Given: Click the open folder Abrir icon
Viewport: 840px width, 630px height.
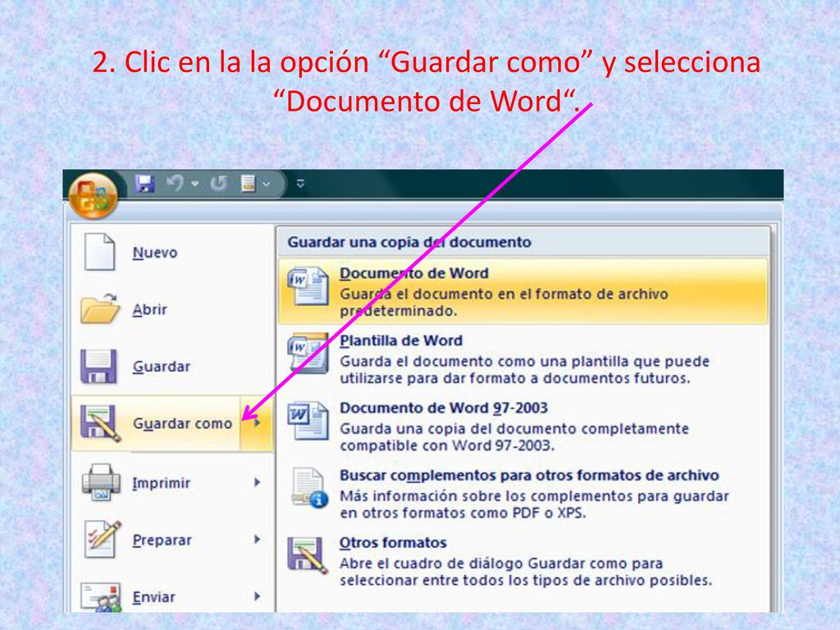Looking at the screenshot, I should (x=100, y=308).
